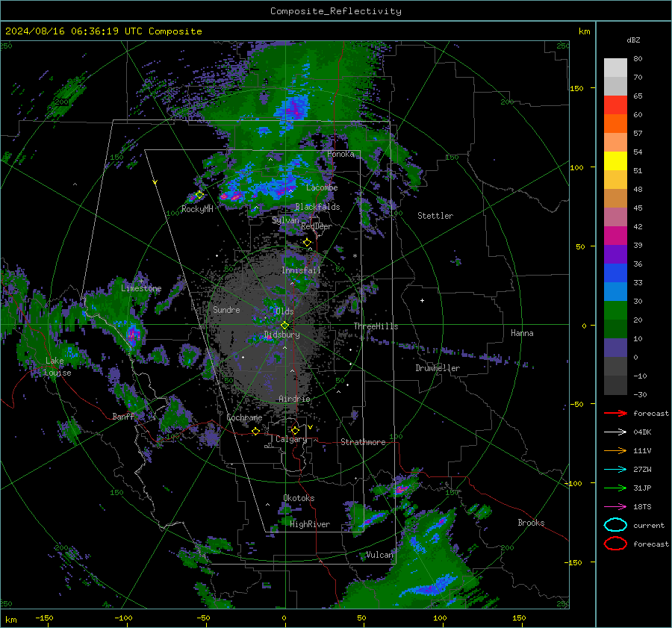Click the orange 111V arrow in legend

[x=615, y=450]
